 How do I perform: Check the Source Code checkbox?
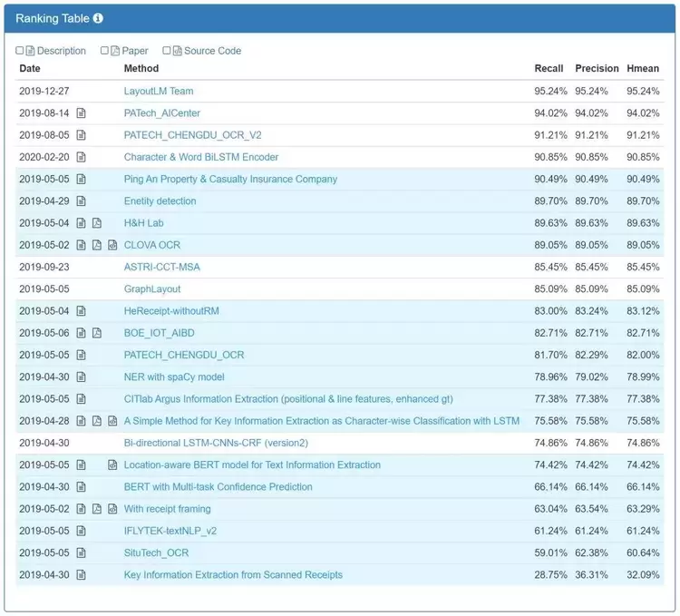click(x=166, y=51)
